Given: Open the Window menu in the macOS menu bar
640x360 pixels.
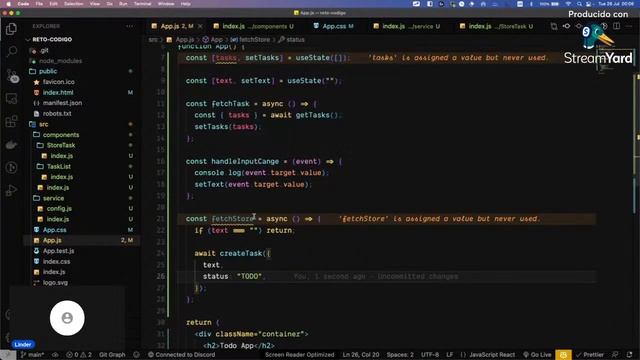Looking at the screenshot, I should click(x=166, y=4).
